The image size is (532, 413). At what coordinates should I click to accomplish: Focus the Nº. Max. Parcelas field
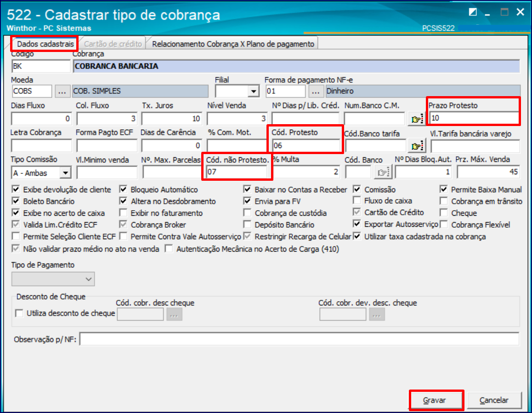172,172
